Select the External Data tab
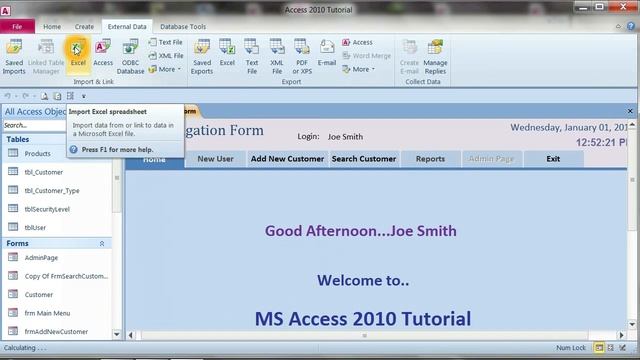This screenshot has width=640, height=360. point(127,27)
